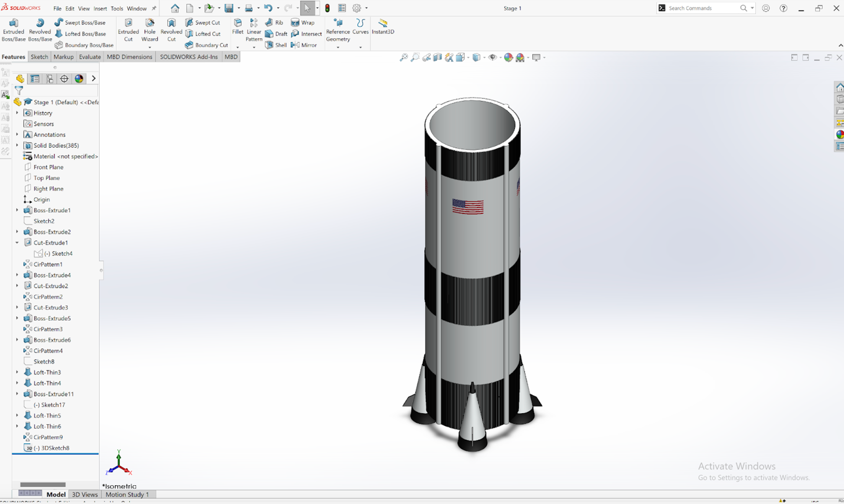Open the Curves dropdown arrow

pos(360,47)
